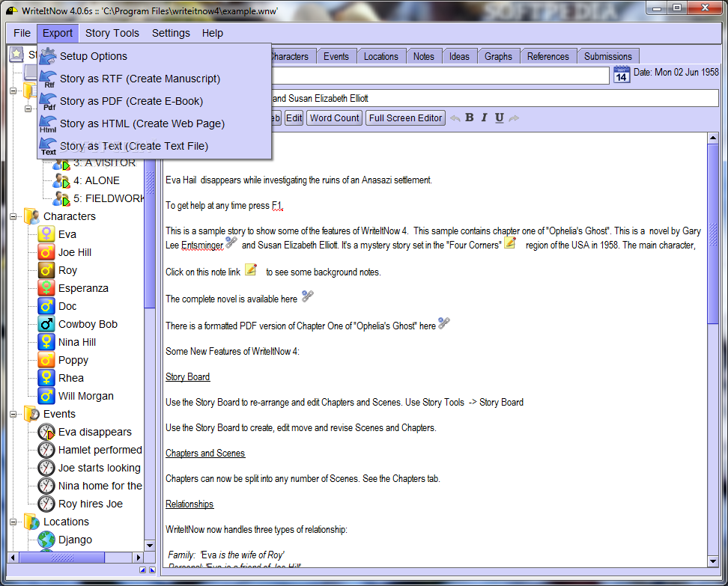
Task: Click the Edit button
Action: pyautogui.click(x=294, y=117)
